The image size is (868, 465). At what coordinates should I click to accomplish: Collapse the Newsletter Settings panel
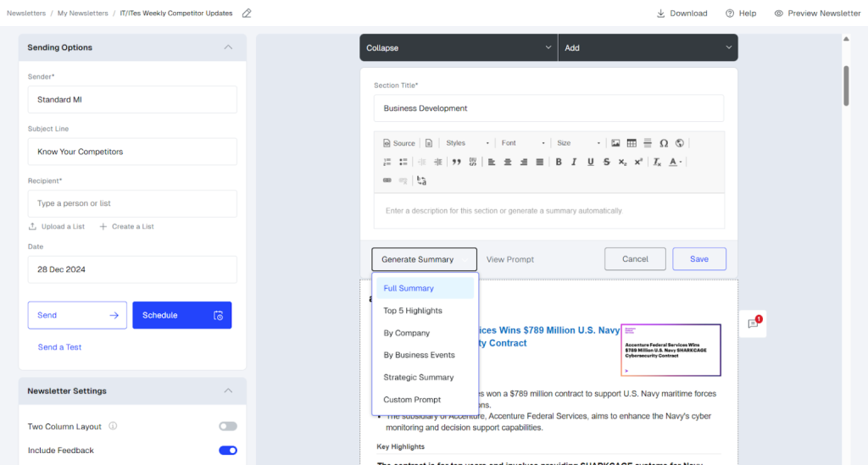point(228,391)
